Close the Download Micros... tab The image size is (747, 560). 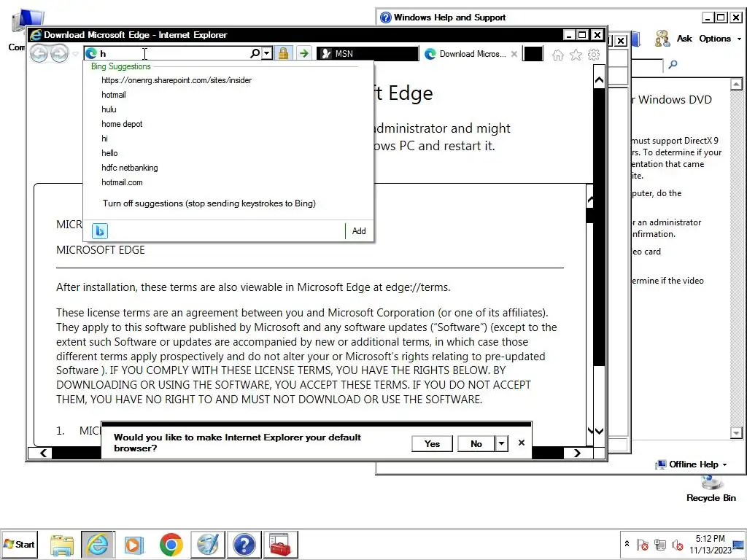[514, 54]
